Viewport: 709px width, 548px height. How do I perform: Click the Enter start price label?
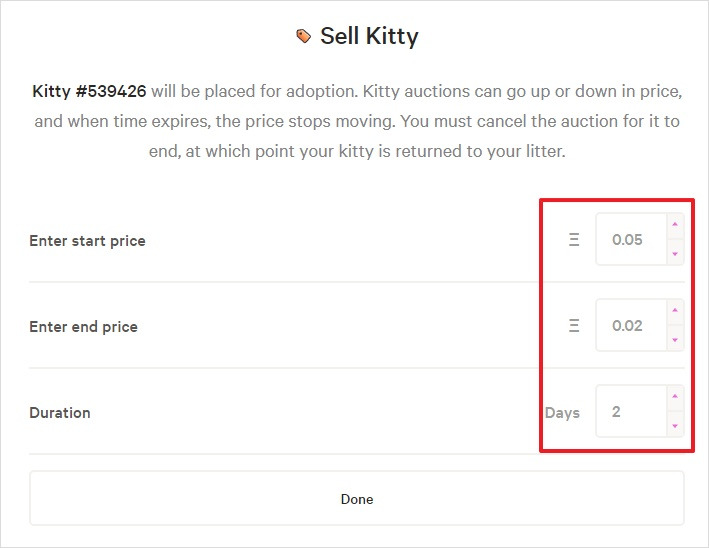click(87, 241)
